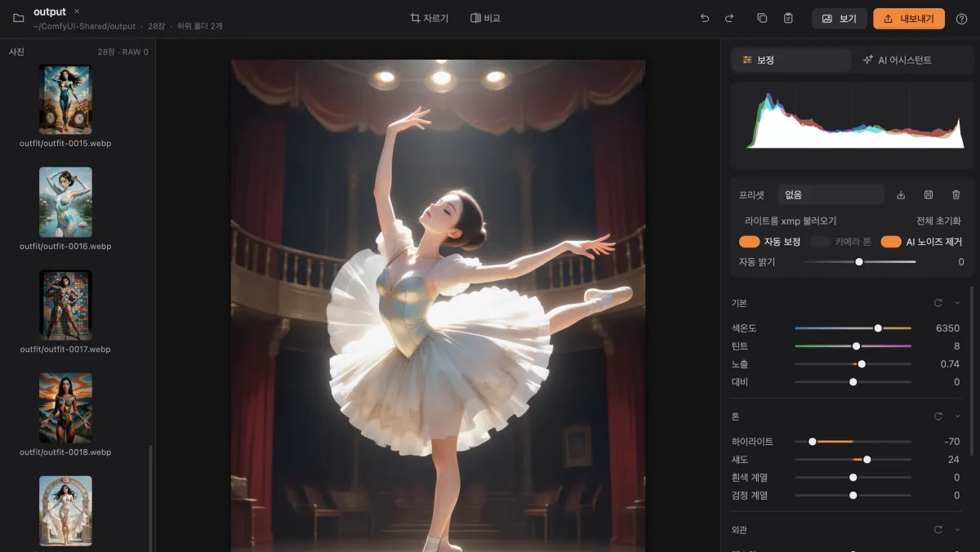
Task: Click the thumbnail list scrollbar
Action: click(x=151, y=498)
